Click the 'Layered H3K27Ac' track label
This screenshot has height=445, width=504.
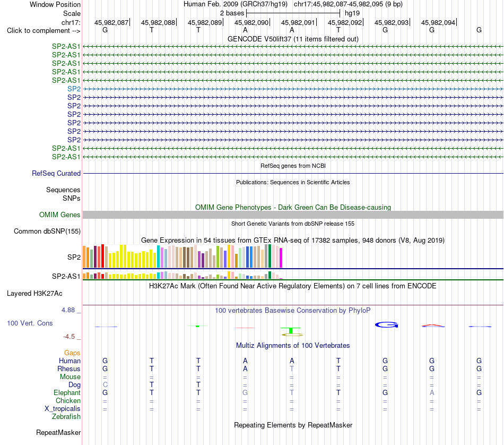click(x=34, y=294)
